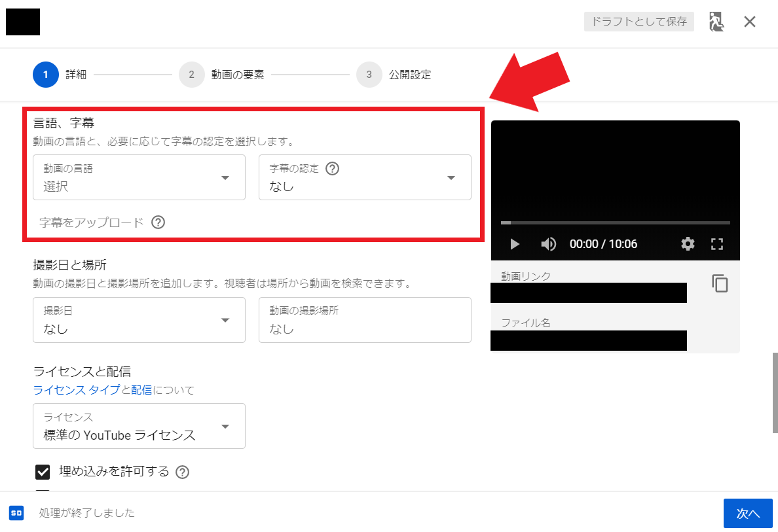Open 配信 link
Viewport: 778px width, 532px height.
(x=141, y=390)
